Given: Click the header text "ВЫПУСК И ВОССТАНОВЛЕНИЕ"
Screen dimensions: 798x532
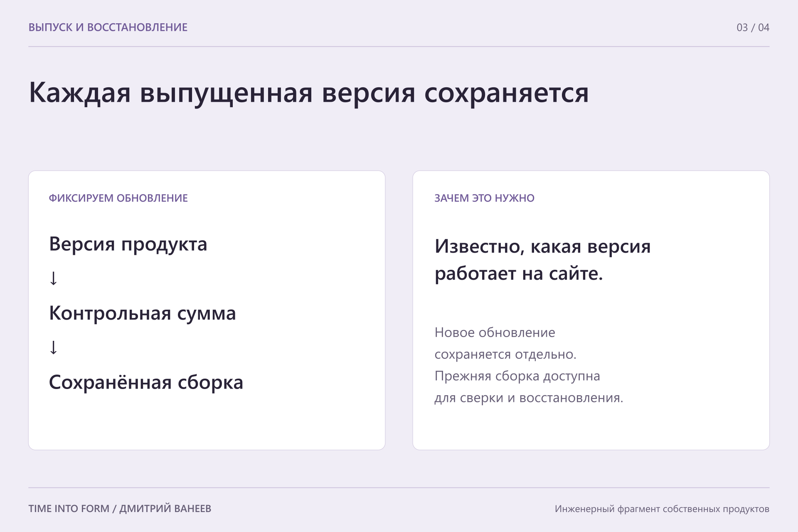Looking at the screenshot, I should [x=108, y=27].
